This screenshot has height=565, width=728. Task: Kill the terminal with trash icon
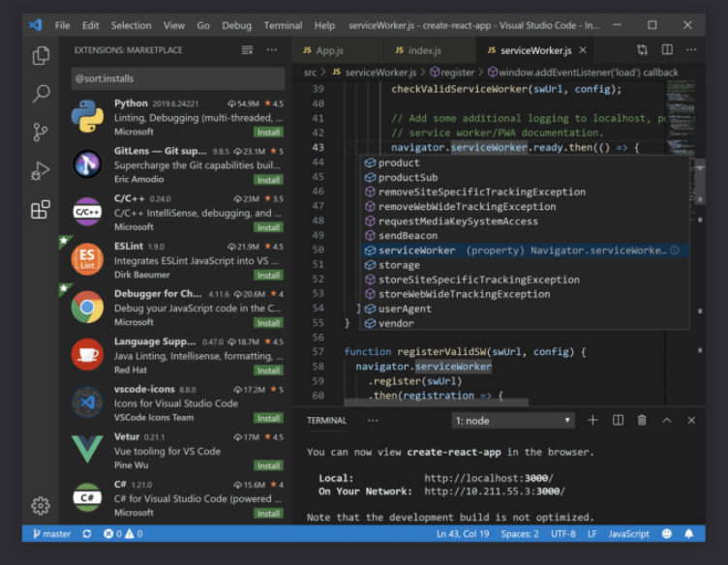[642, 420]
